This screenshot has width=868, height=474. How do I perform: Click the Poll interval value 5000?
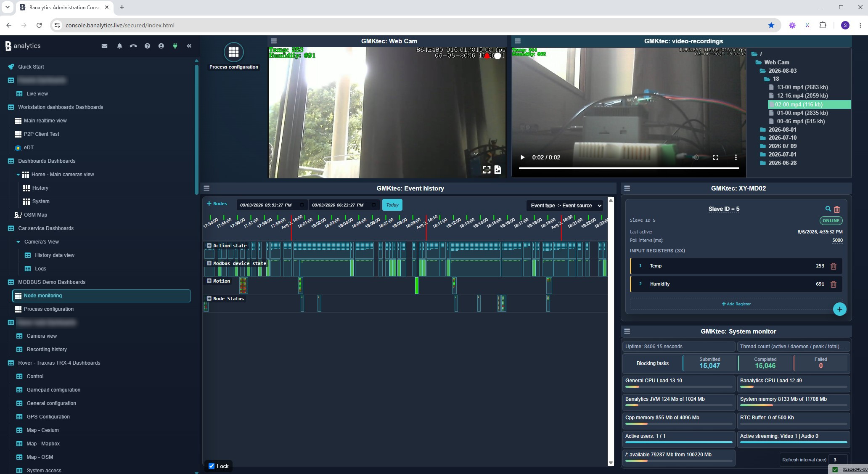point(837,240)
